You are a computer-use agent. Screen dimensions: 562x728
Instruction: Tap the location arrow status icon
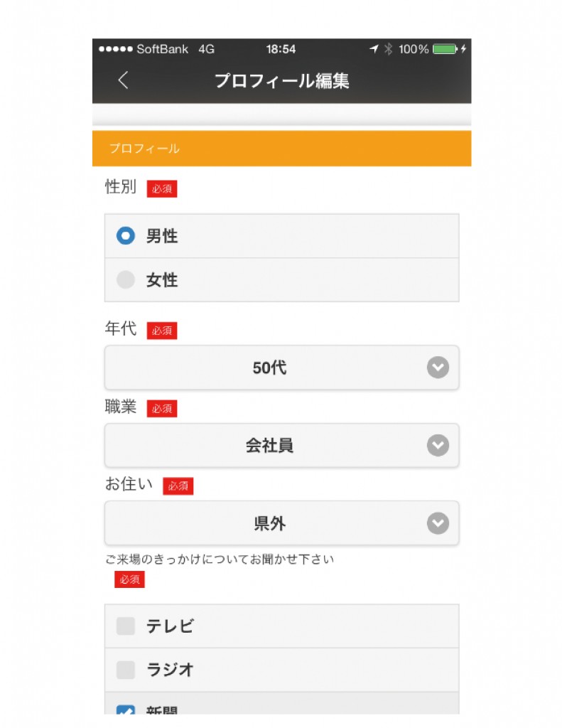374,49
